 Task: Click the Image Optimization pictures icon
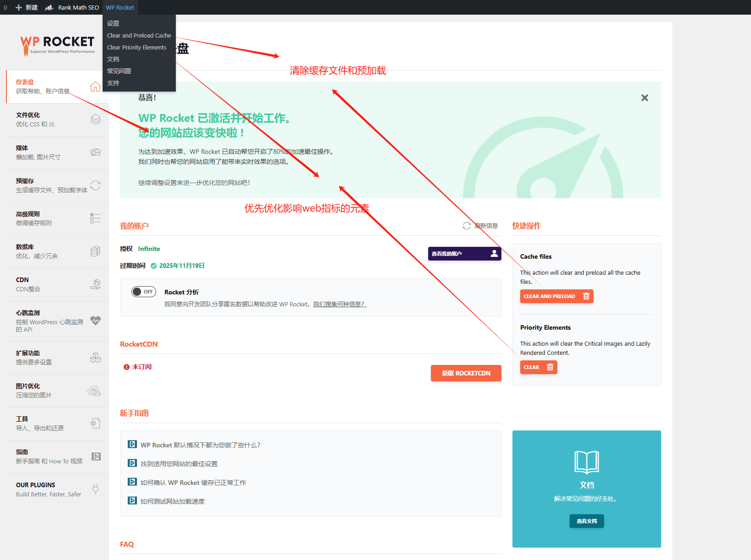pos(94,391)
